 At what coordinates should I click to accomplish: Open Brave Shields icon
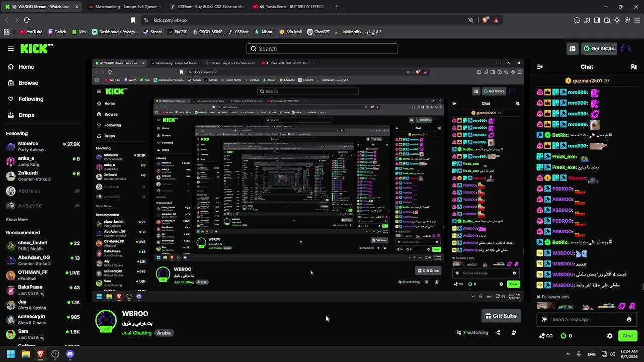[486, 20]
